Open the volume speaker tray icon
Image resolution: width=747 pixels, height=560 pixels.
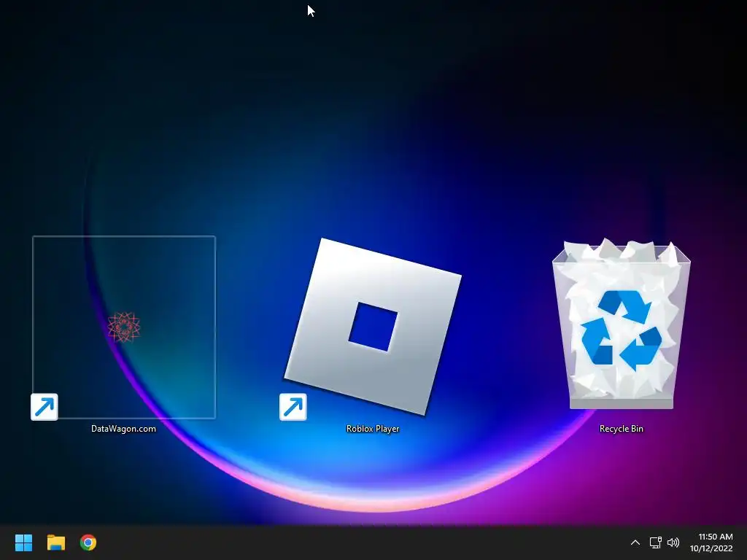coord(673,542)
